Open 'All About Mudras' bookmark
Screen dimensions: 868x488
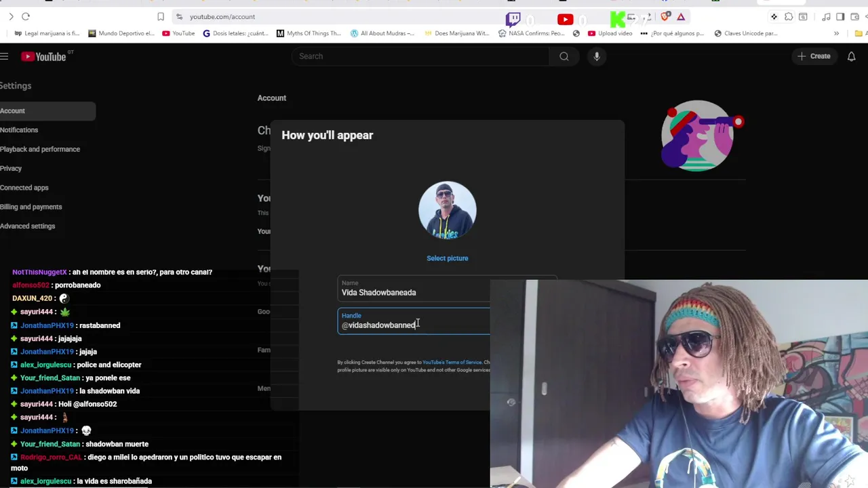click(x=382, y=33)
